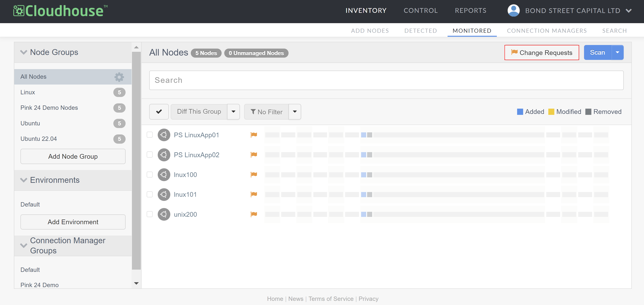Click the sidebar scroll-down arrow
The width and height of the screenshot is (644, 305).
pos(136,284)
